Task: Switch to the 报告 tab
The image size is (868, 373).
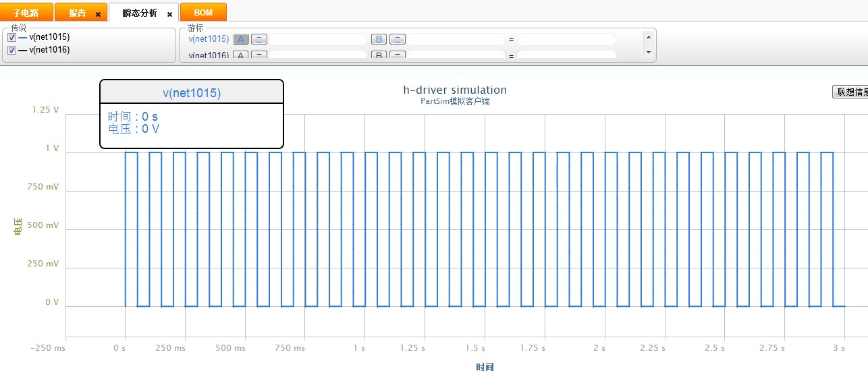Action: coord(78,13)
